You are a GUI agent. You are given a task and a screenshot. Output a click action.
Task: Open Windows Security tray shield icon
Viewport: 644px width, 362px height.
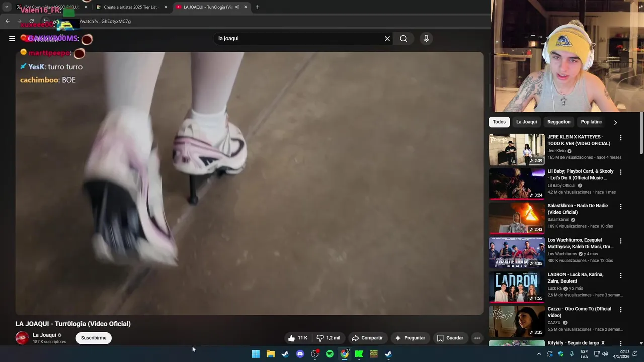[560, 354]
